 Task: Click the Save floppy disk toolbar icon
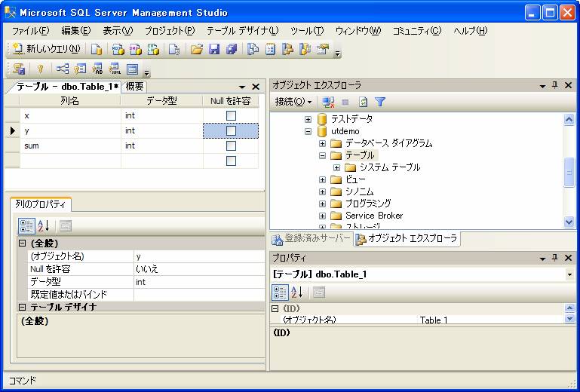point(214,50)
